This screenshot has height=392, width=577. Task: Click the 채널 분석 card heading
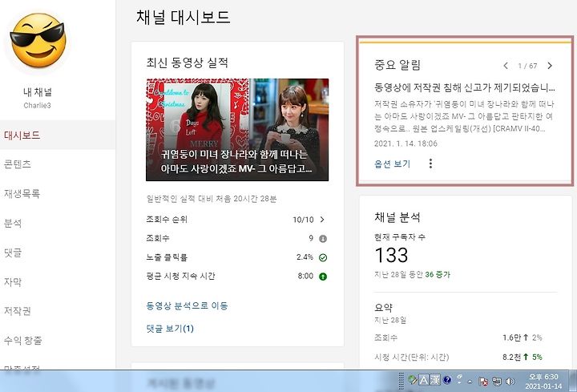coord(397,217)
